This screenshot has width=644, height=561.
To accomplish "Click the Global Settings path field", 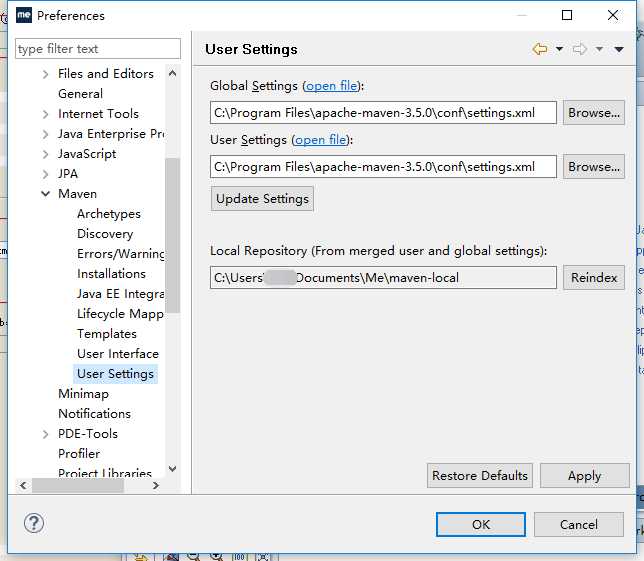I will [x=383, y=113].
